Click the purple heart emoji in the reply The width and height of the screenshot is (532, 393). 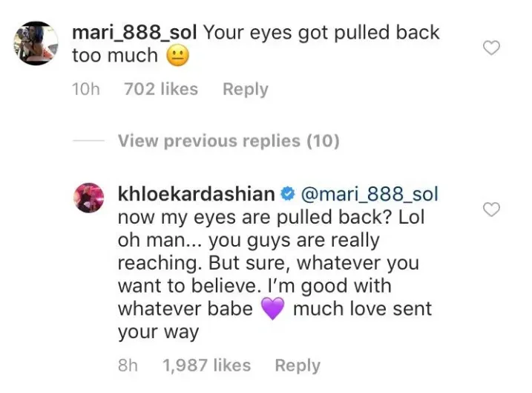[273, 308]
